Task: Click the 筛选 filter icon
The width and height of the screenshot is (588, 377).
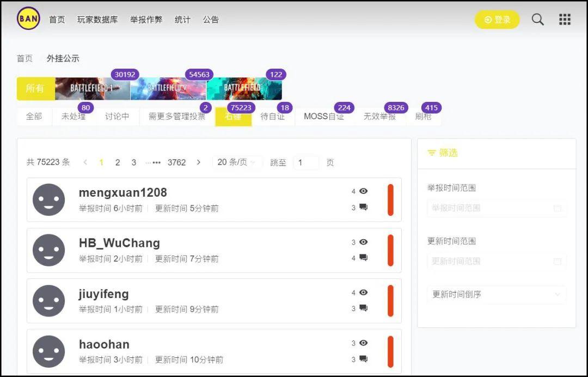Action: (432, 153)
